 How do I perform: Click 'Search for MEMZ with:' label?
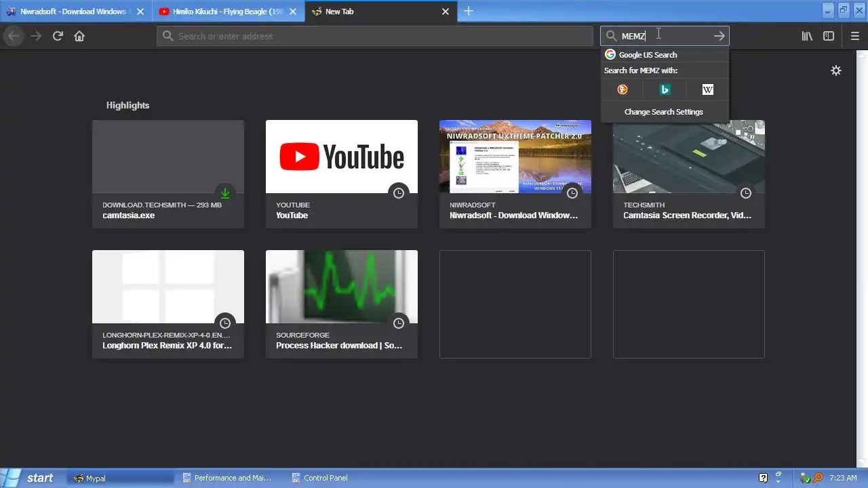click(641, 70)
